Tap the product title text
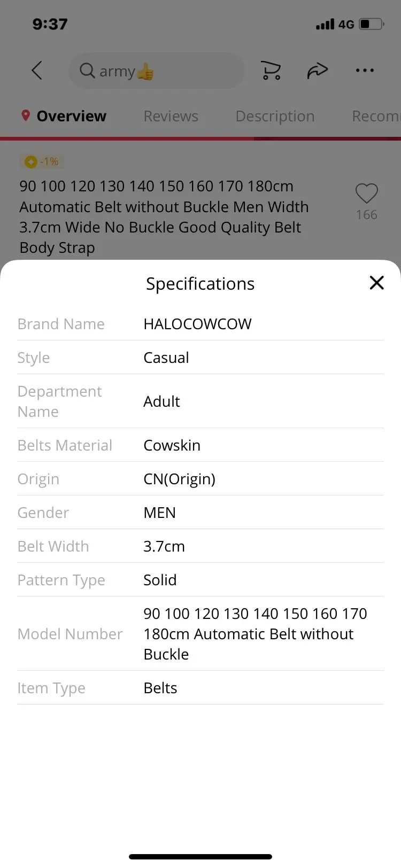This screenshot has height=868, width=401. 164,216
